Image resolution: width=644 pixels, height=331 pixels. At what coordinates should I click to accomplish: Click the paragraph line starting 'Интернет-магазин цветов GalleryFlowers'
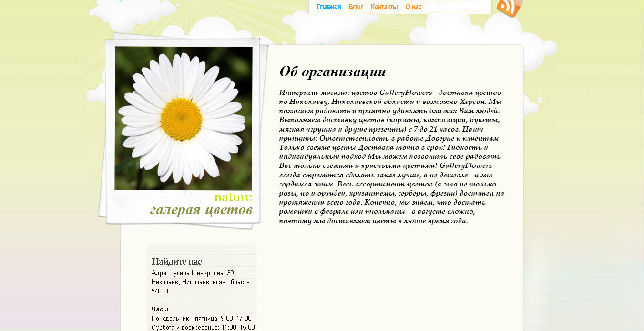(390, 92)
